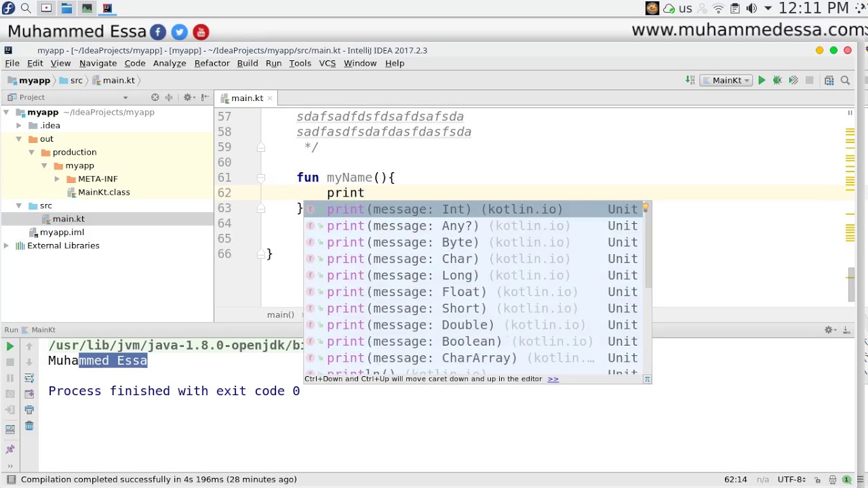This screenshot has width=868, height=488.
Task: Open the Run panel settings gear menu
Action: tap(829, 330)
